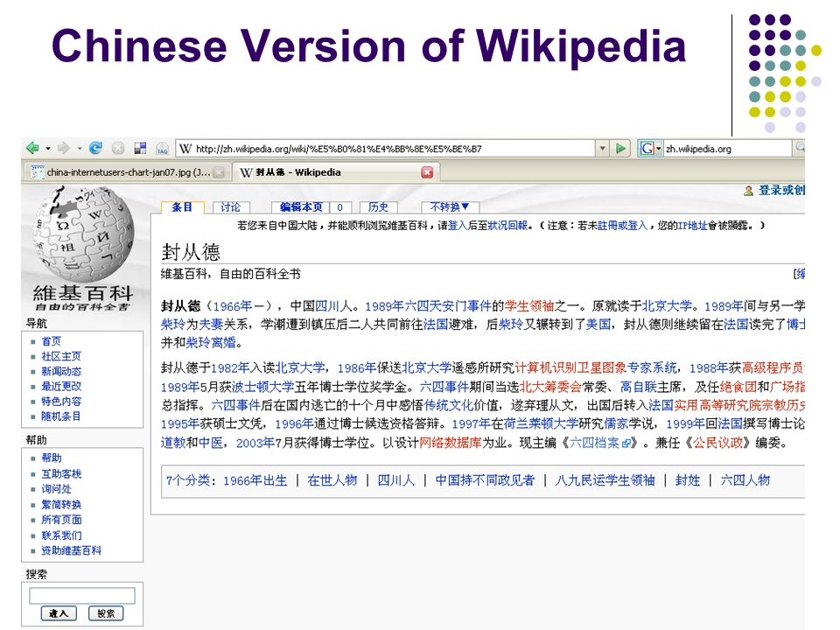Screen dimensions: 840x630
Task: Click 学生领袖 red link
Action: 529,306
